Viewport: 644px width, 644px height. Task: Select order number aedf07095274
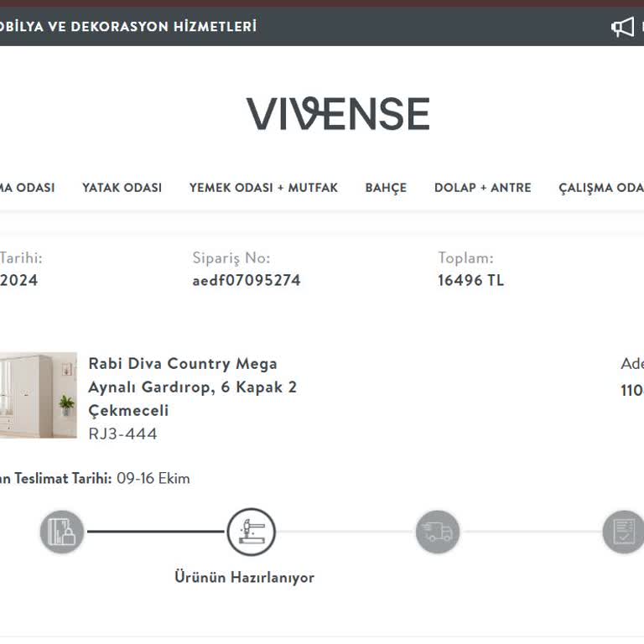point(247,280)
